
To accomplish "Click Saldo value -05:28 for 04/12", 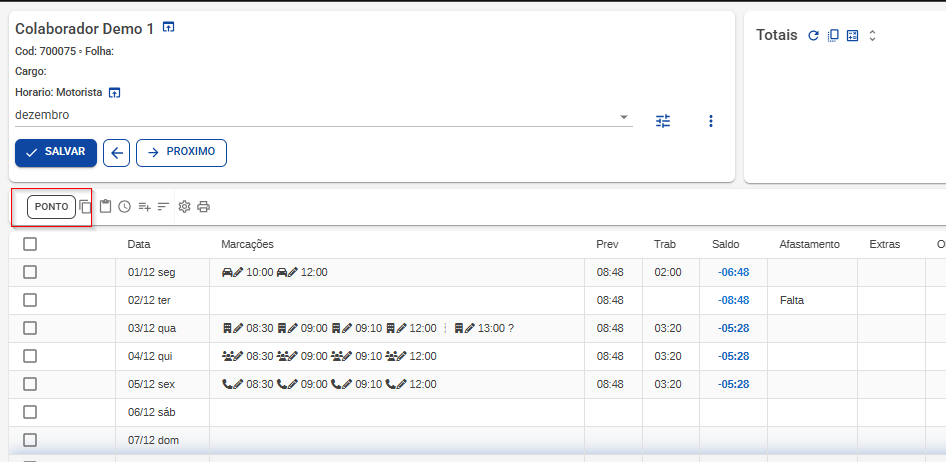I will [x=733, y=356].
